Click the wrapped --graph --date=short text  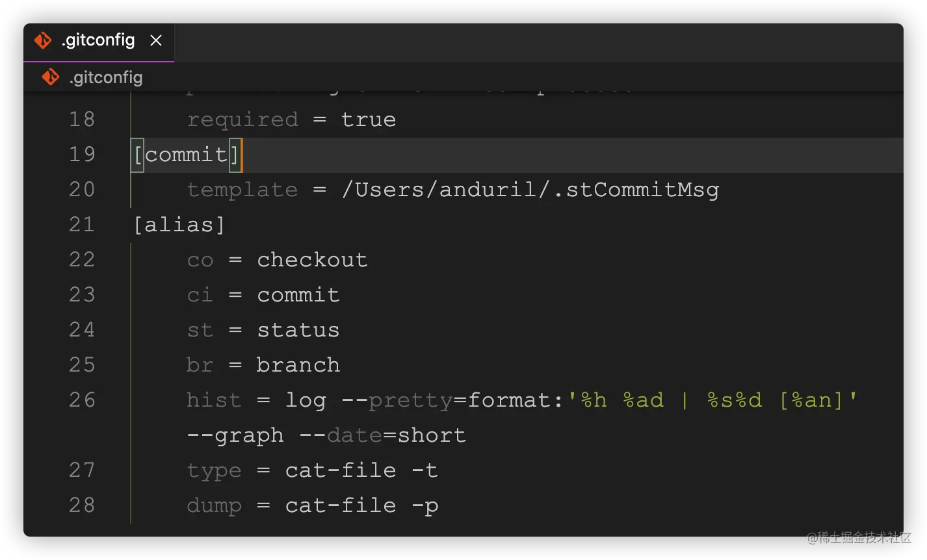(x=326, y=435)
